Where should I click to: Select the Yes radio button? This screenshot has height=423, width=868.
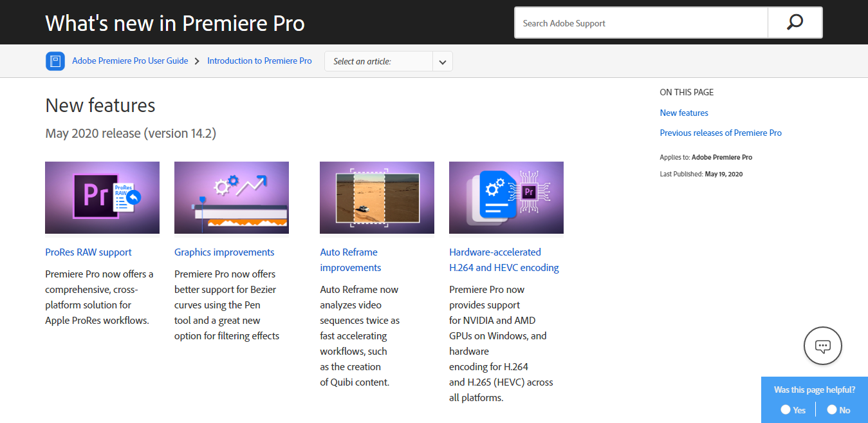pos(786,409)
